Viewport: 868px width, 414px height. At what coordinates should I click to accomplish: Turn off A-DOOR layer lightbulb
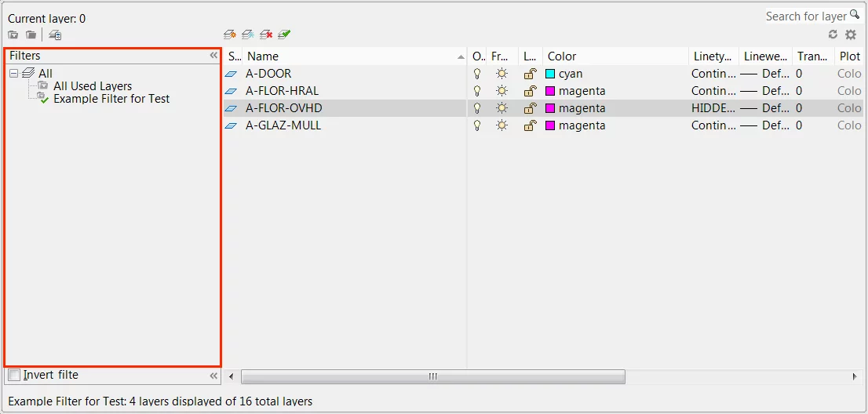[x=476, y=74]
